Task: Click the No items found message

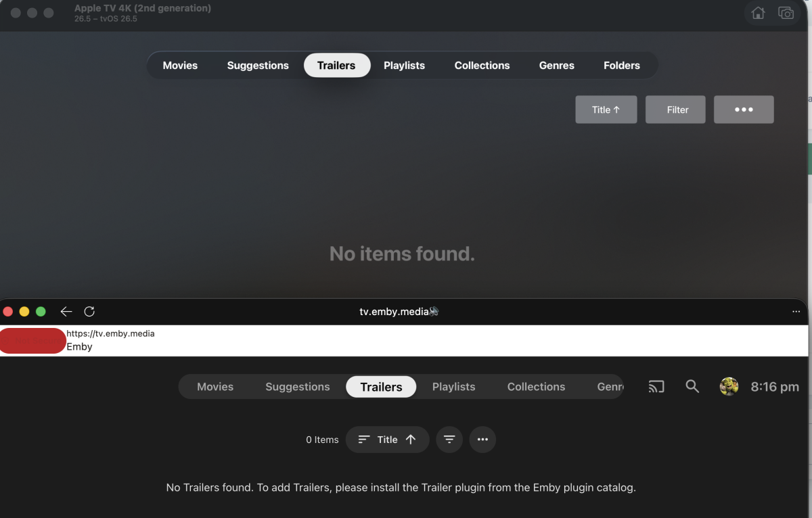Action: click(x=402, y=254)
